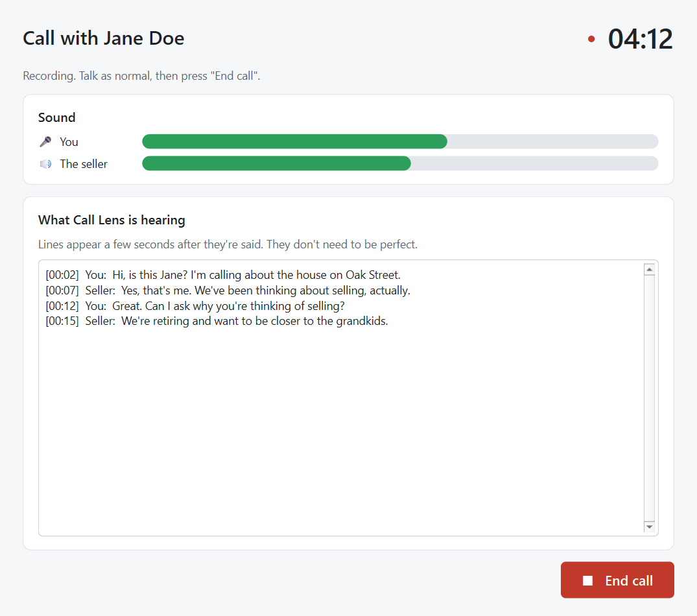This screenshot has height=616, width=697.
Task: Click the transcript line stamped [00:07]
Action: click(228, 290)
